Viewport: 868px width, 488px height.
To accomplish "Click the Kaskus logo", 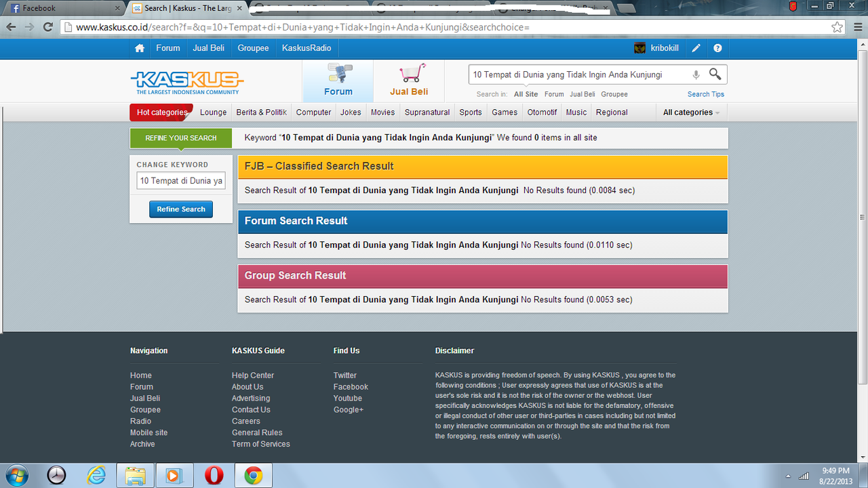I will pyautogui.click(x=186, y=82).
